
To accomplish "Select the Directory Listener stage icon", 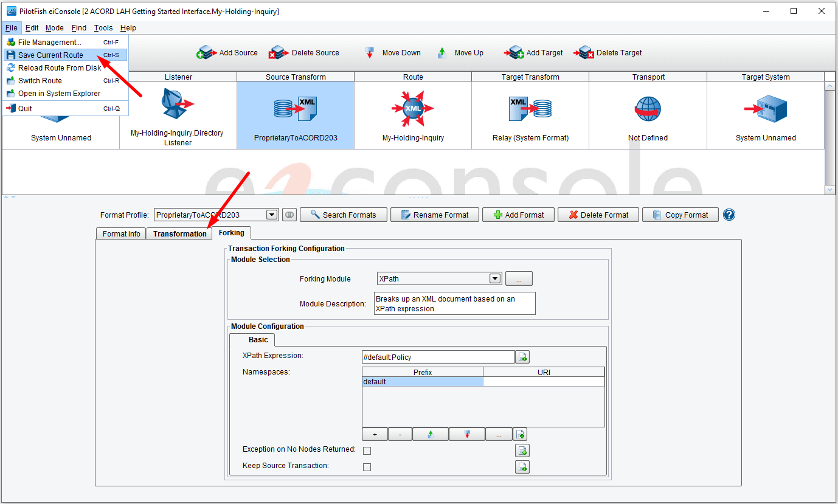I will [x=178, y=105].
